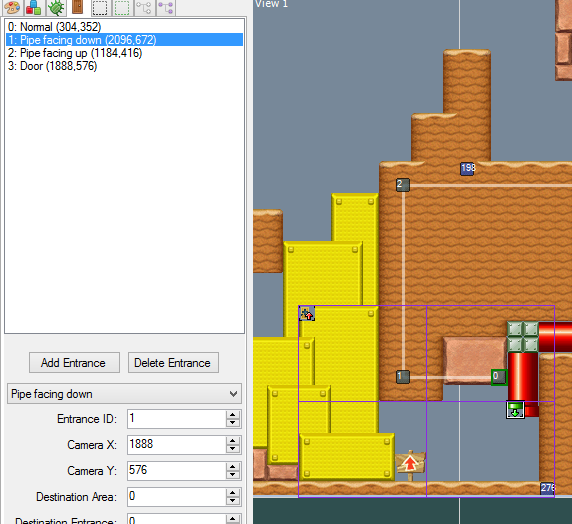Open the colored blocks objects tab
This screenshot has height=524, width=572.
click(x=34, y=7)
